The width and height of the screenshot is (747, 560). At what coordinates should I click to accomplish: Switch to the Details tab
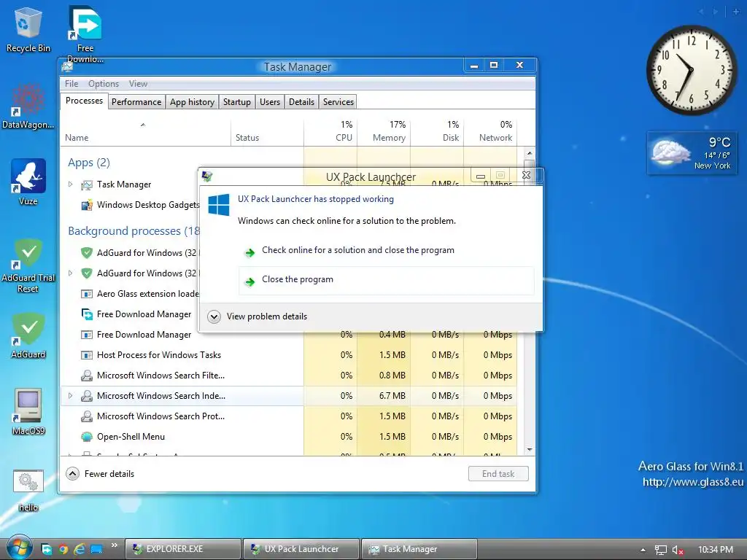pyautogui.click(x=301, y=102)
